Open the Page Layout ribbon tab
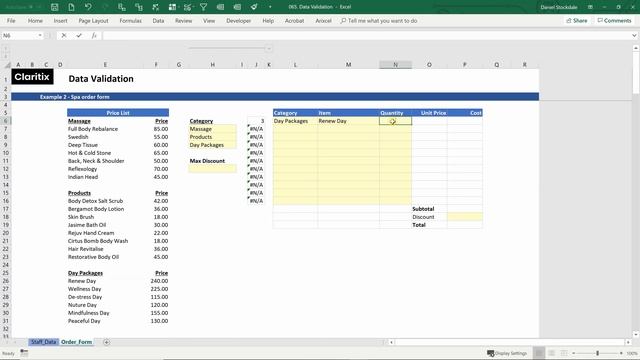The width and height of the screenshot is (640, 360). tap(93, 20)
